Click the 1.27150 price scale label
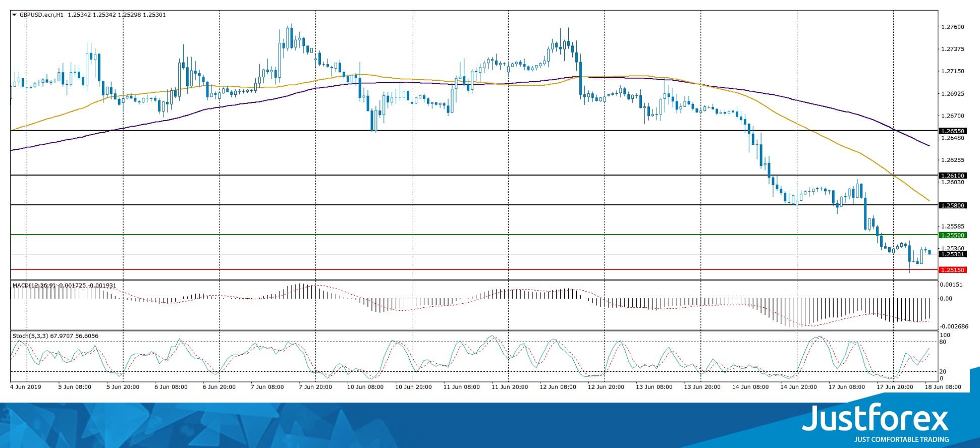Screen dimensions: 980x448 953,71
